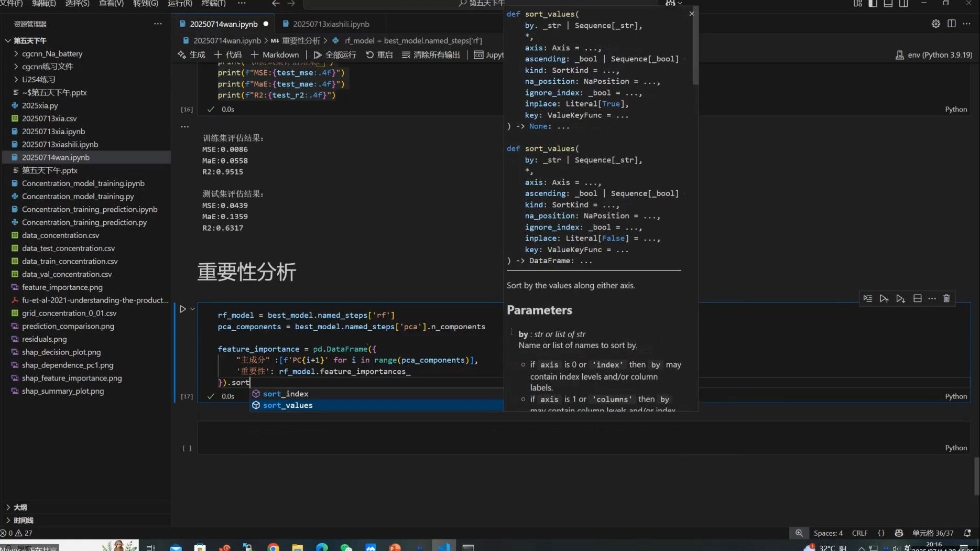Open the Edit (编辑) menu
The image size is (980, 551).
pyautogui.click(x=44, y=3)
